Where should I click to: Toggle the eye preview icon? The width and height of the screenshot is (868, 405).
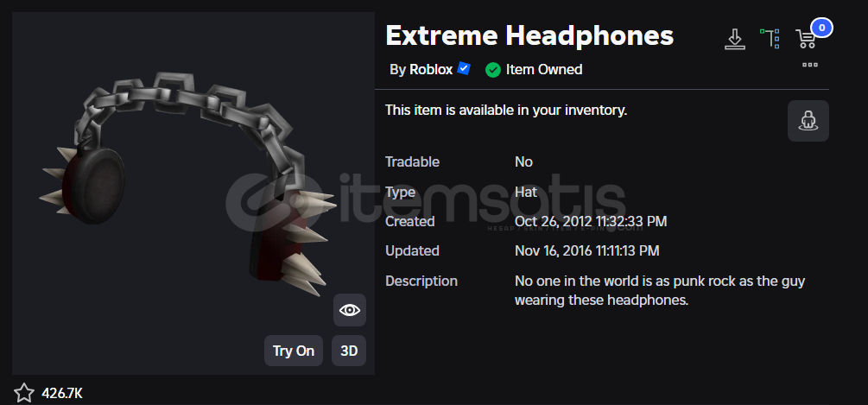349,310
